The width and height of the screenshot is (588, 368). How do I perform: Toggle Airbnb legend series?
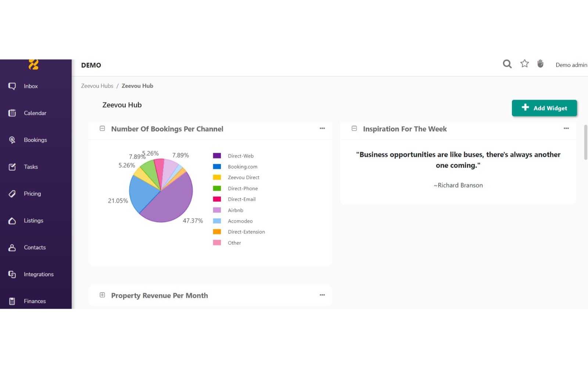(x=235, y=210)
